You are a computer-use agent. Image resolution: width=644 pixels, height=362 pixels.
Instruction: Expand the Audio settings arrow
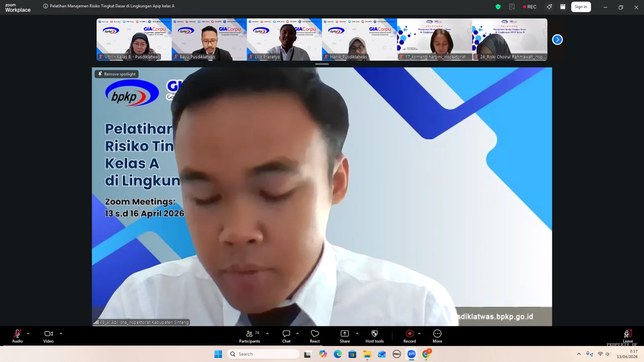[x=28, y=333]
